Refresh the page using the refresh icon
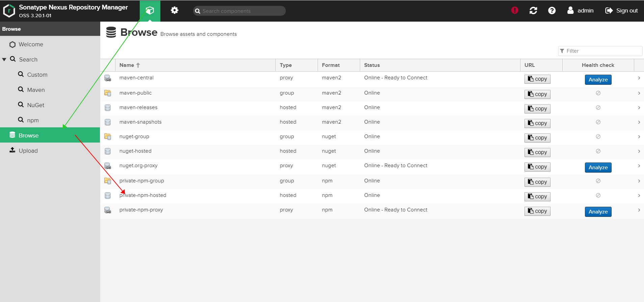 tap(533, 10)
